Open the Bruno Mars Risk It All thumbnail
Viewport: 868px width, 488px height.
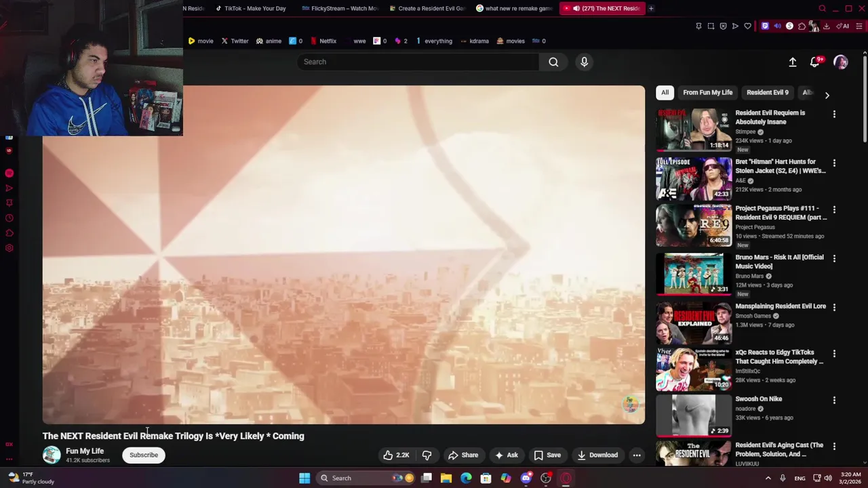point(694,274)
